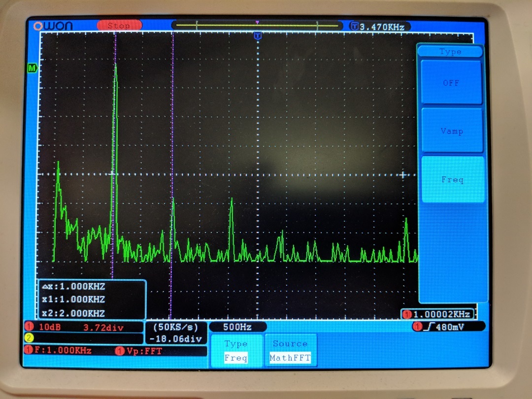Select the Type menu header
Screen dimensions: 532x399
[x=451, y=51]
